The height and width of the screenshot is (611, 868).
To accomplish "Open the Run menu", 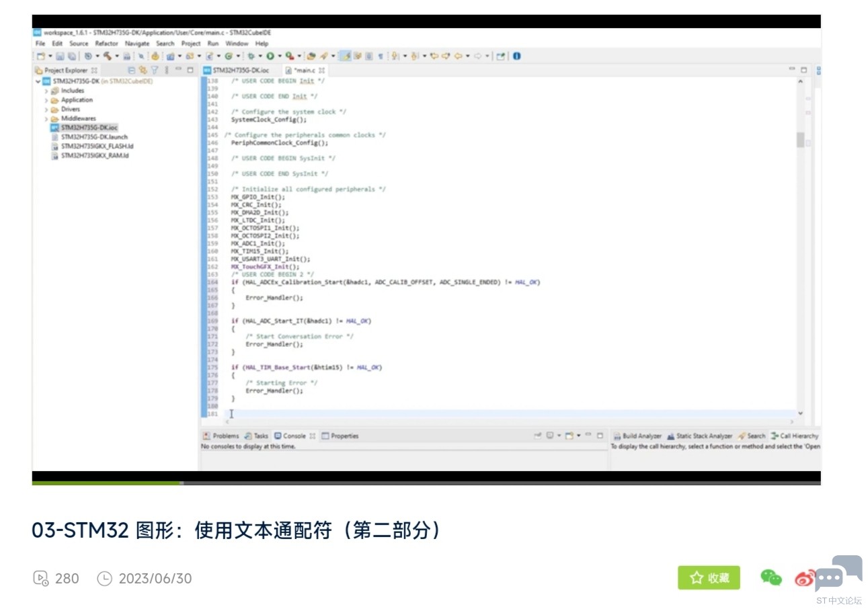I will tap(213, 44).
